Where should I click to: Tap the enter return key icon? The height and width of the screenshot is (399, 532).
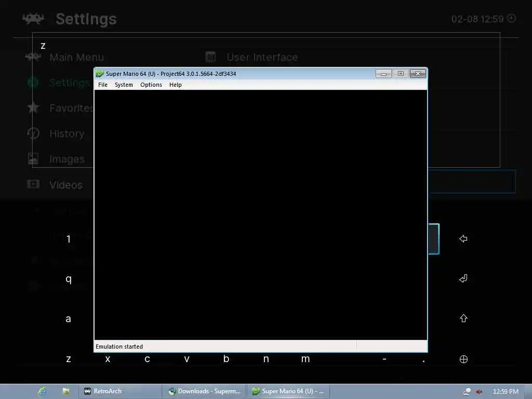pos(463,278)
